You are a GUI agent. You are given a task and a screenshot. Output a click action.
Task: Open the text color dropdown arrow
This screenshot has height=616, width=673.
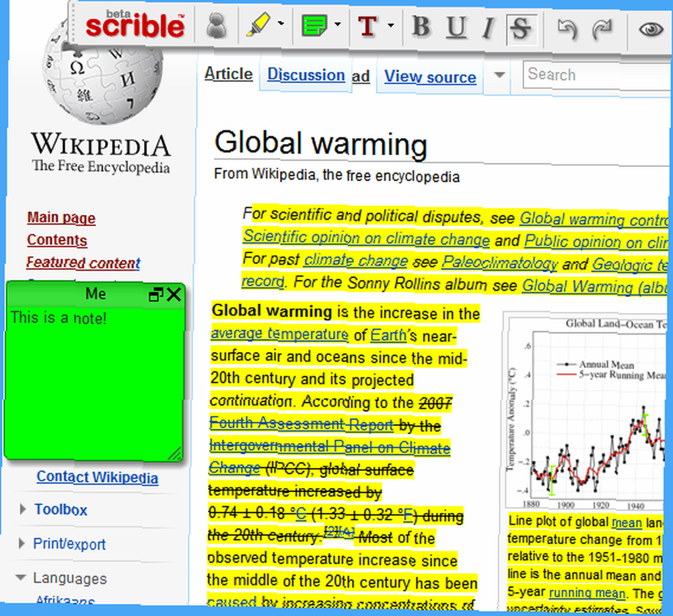[x=390, y=26]
